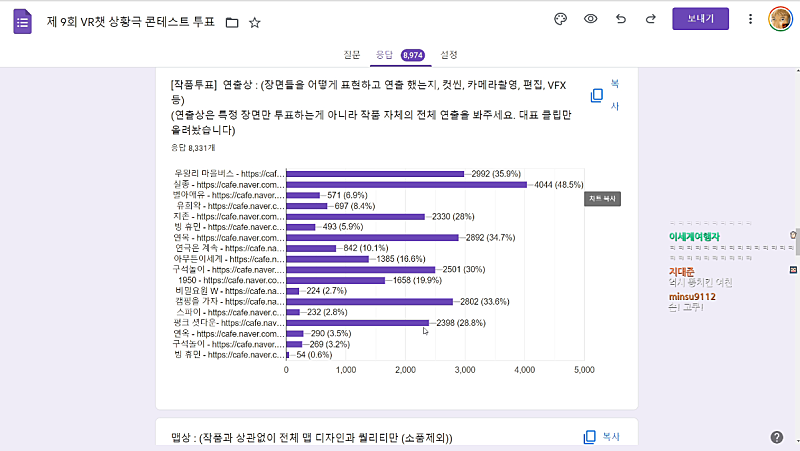Select the 2501 (30%) value label
Viewport: 800px width, 451px height.
coord(464,269)
